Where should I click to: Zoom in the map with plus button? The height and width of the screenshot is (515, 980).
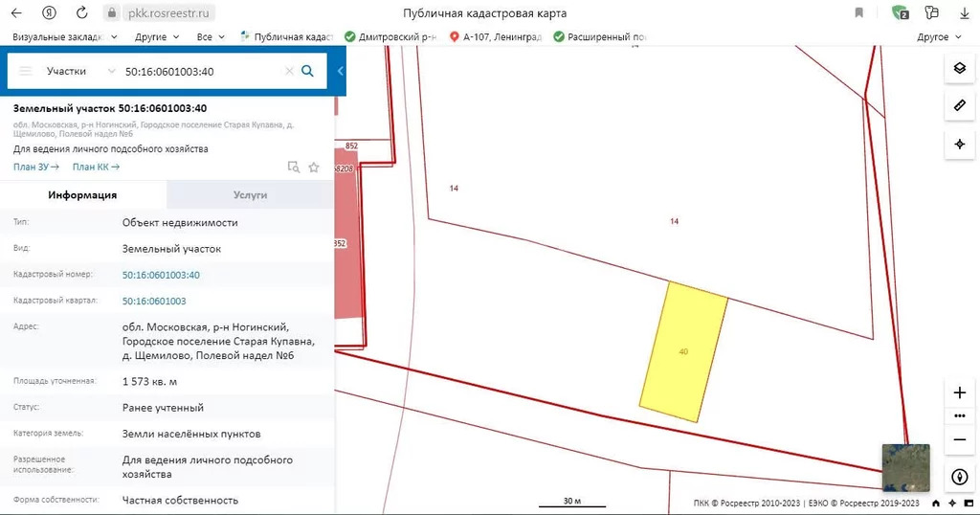[959, 393]
